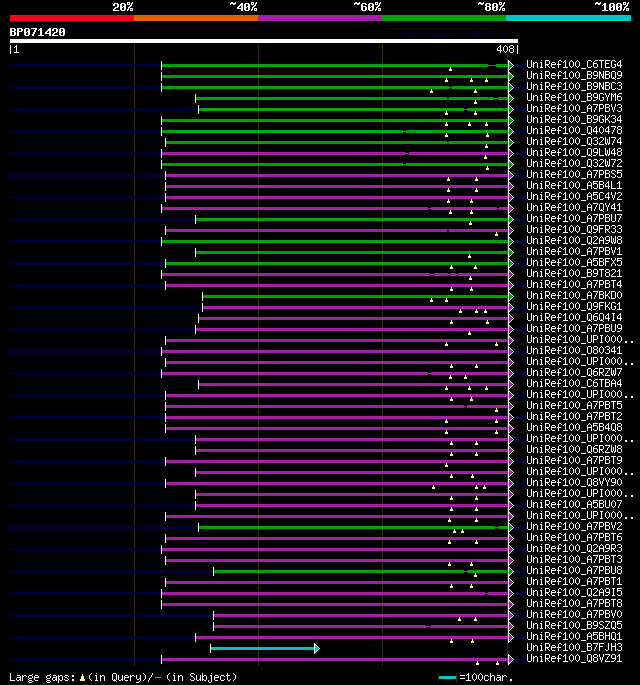The image size is (640, 685).
Task: Select the UniRef100_A5B4Q8 label
Action: click(x=574, y=427)
